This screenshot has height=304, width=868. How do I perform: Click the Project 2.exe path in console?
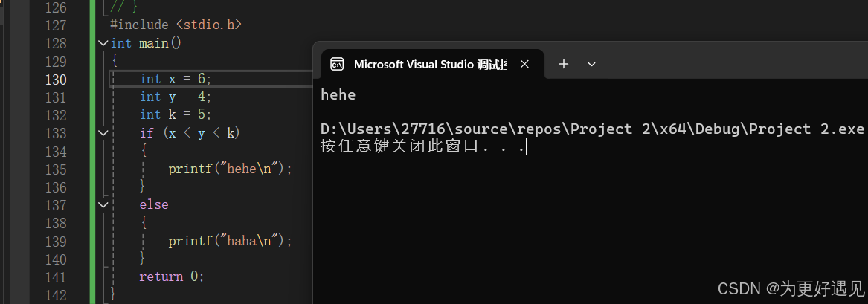(x=592, y=129)
